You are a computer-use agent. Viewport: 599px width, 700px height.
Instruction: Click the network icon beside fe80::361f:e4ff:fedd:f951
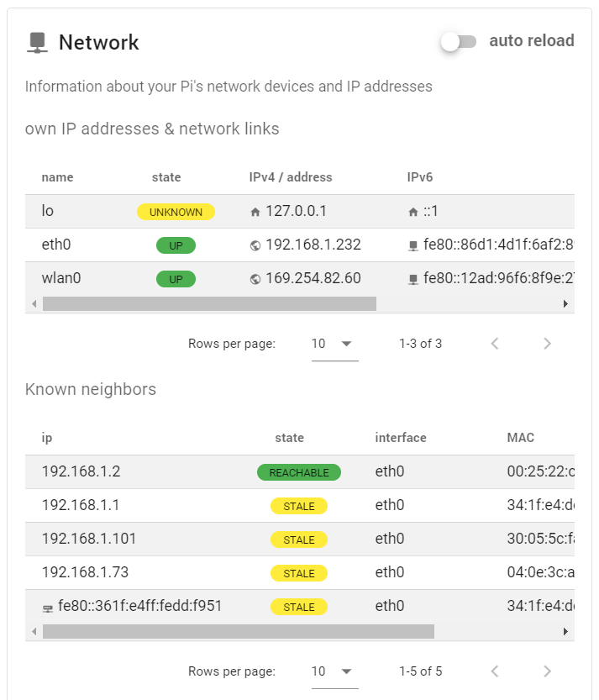point(47,608)
